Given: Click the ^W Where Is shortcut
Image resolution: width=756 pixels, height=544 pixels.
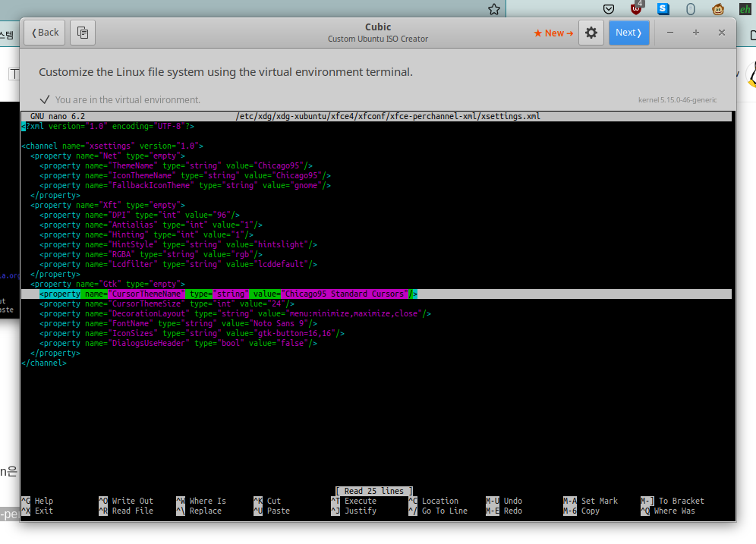Looking at the screenshot, I should (201, 501).
